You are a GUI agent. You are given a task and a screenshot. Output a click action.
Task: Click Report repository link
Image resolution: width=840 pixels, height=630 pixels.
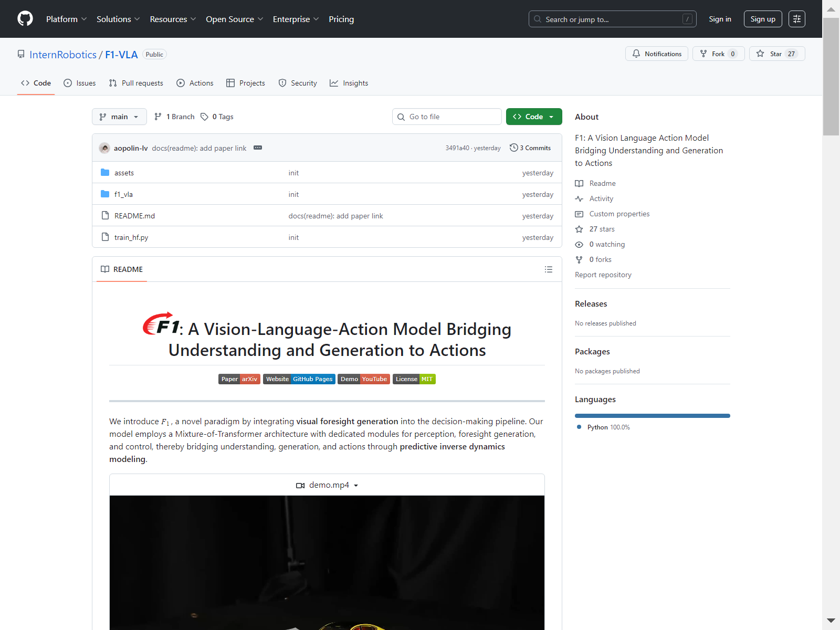tap(603, 275)
